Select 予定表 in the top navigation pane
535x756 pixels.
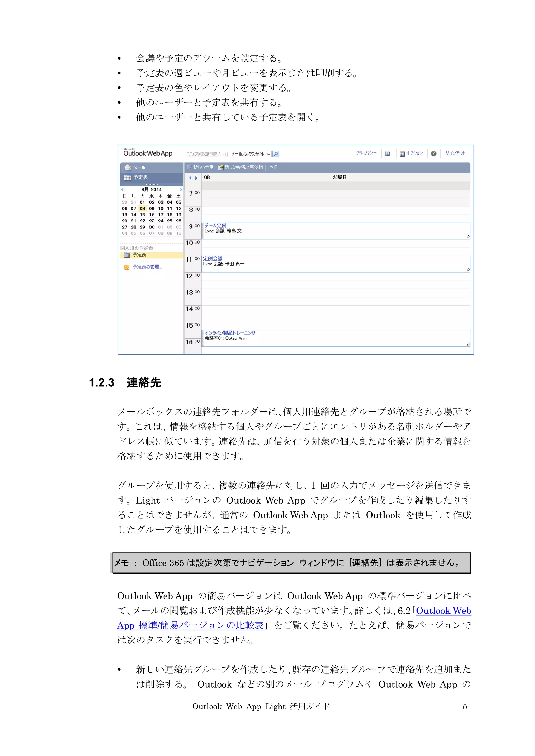tap(152, 178)
